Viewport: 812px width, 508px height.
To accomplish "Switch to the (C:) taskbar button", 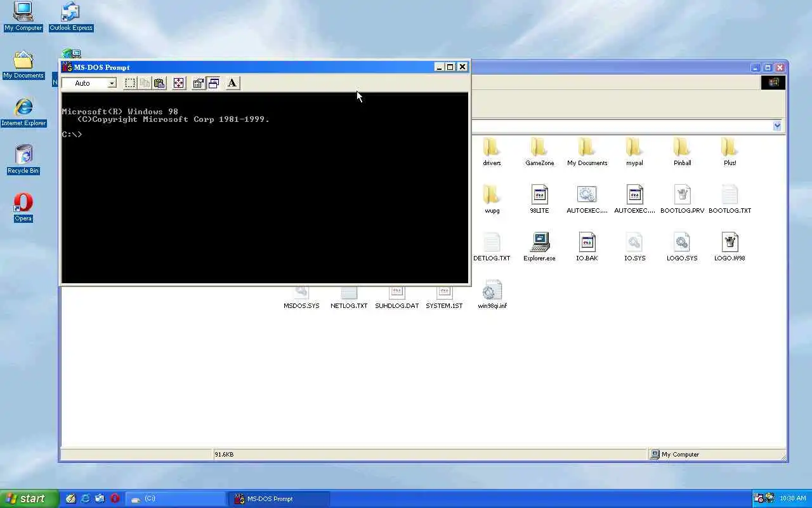I will pos(176,498).
